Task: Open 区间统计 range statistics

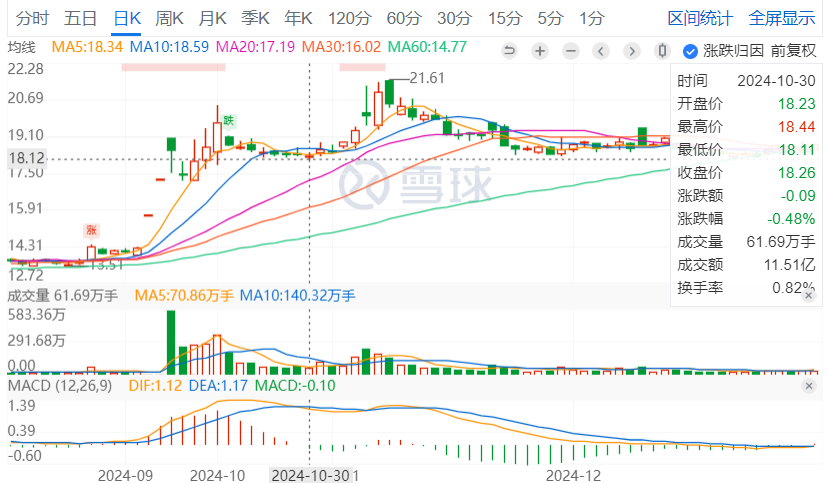Action: point(700,19)
